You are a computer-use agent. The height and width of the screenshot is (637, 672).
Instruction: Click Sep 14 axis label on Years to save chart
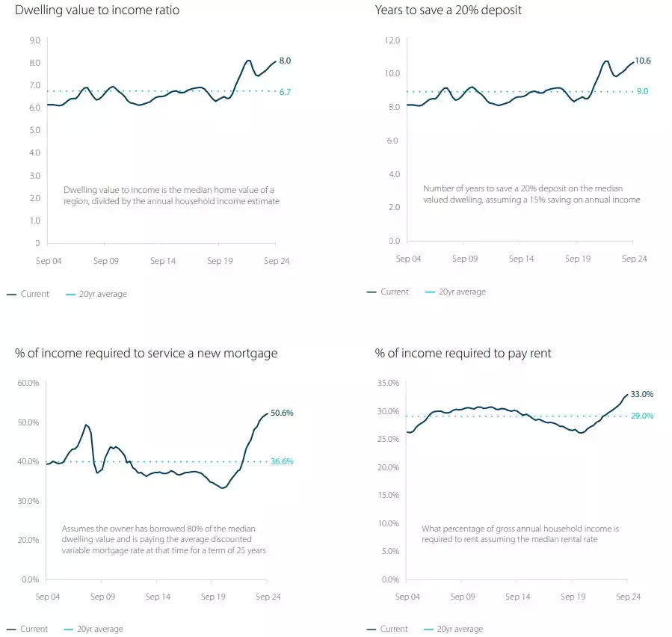[x=521, y=259]
